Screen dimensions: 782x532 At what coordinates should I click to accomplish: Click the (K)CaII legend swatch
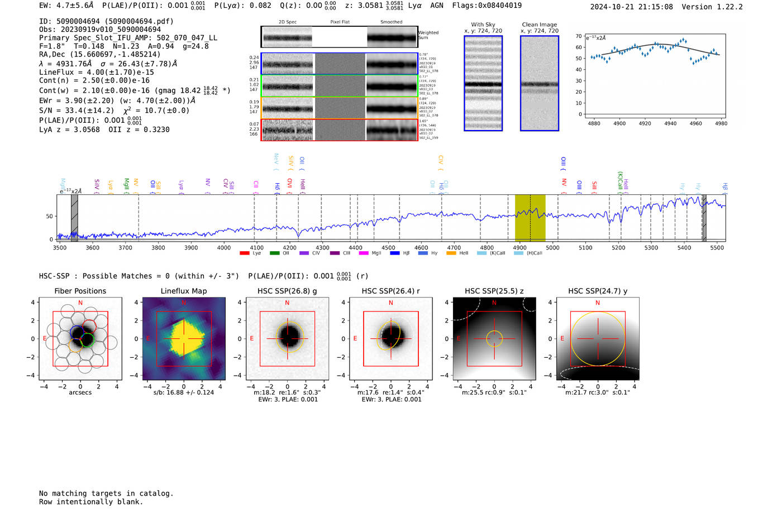tap(482, 253)
